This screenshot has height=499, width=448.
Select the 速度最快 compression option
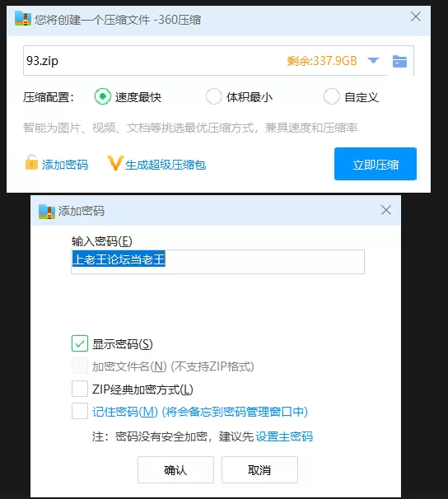(102, 96)
